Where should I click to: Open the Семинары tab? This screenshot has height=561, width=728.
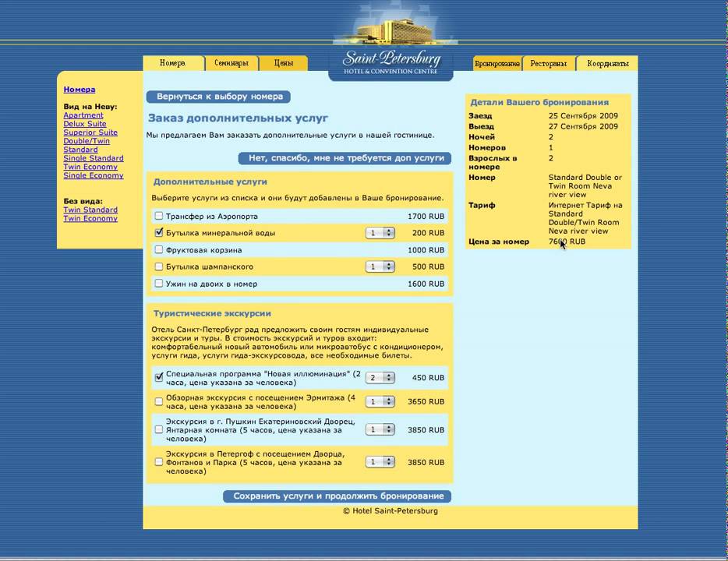231,63
